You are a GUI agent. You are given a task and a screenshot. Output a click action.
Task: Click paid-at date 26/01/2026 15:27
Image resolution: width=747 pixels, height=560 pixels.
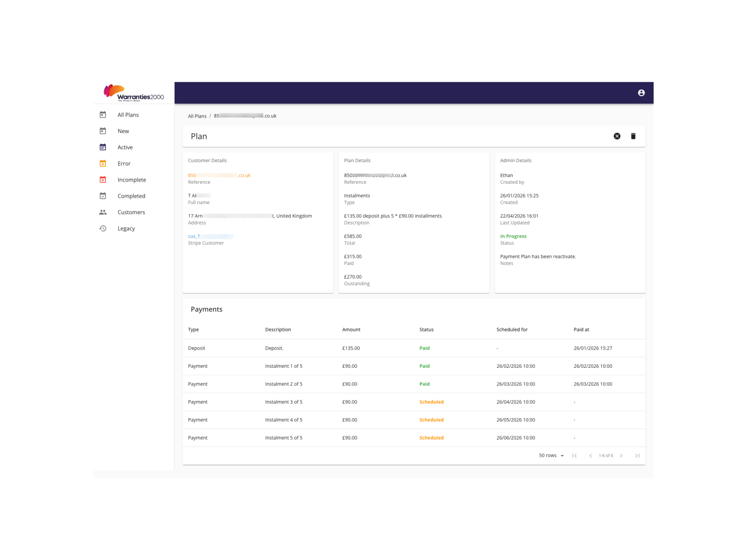[x=592, y=348]
